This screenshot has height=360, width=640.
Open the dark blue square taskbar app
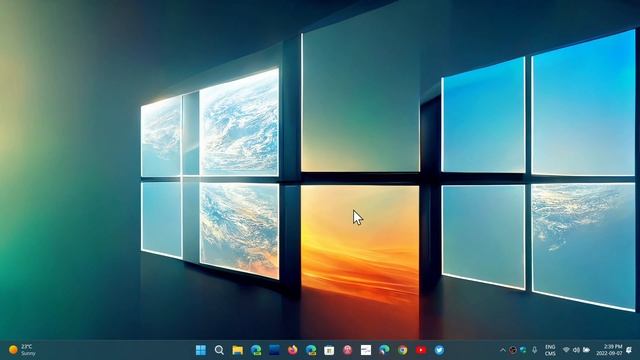274,350
